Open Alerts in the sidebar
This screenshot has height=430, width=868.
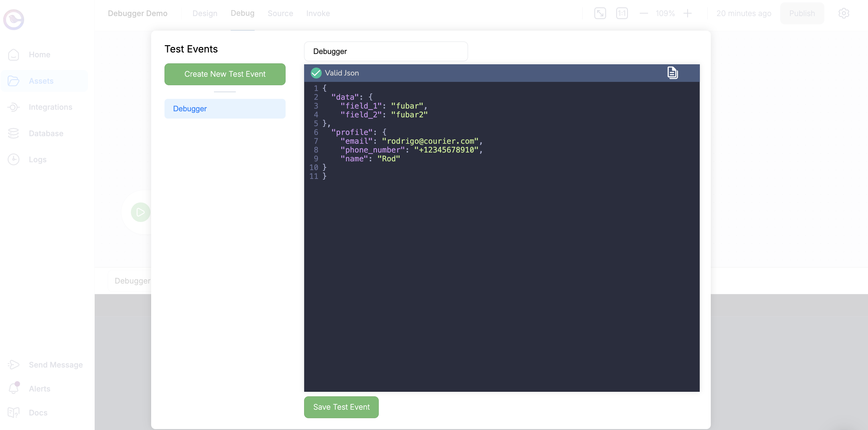tap(39, 388)
